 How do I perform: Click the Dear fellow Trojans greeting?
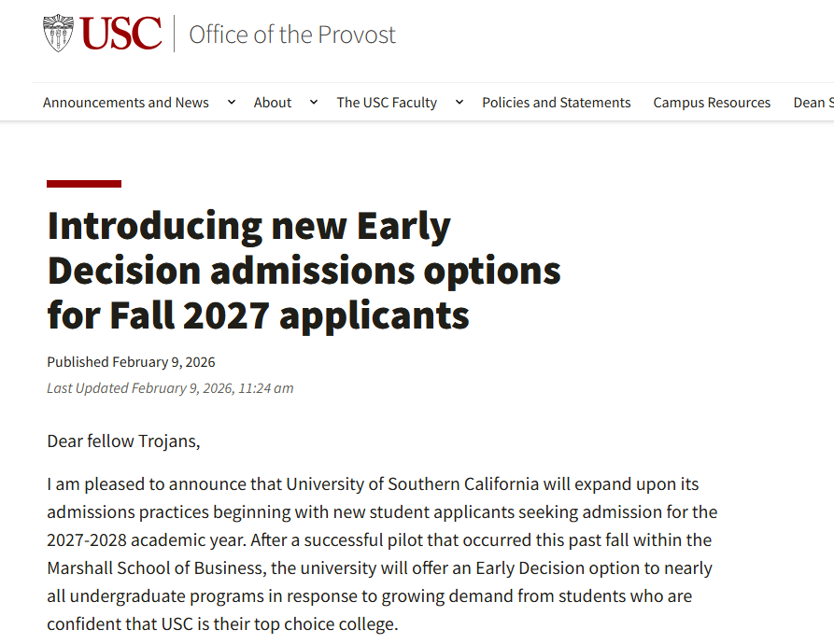click(123, 441)
